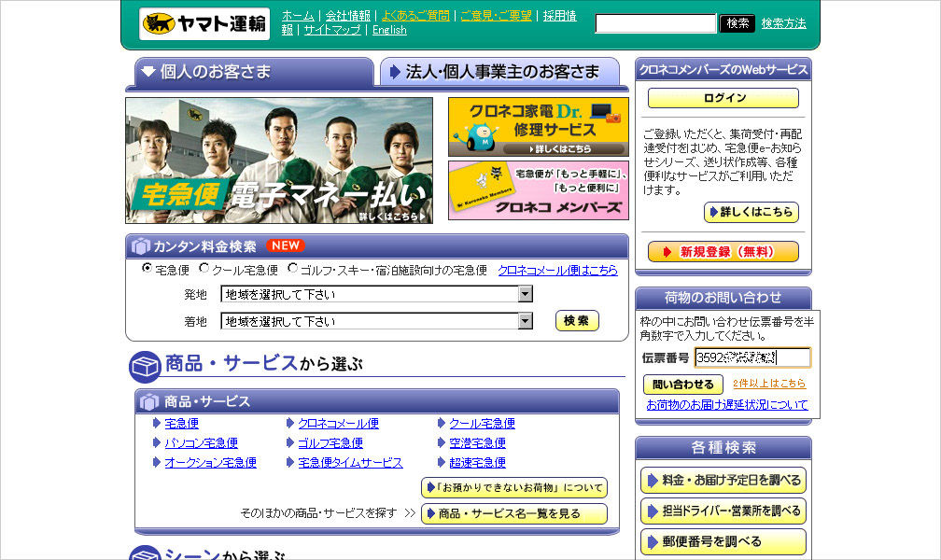Click 郵便番号を調べる button

pos(723,541)
